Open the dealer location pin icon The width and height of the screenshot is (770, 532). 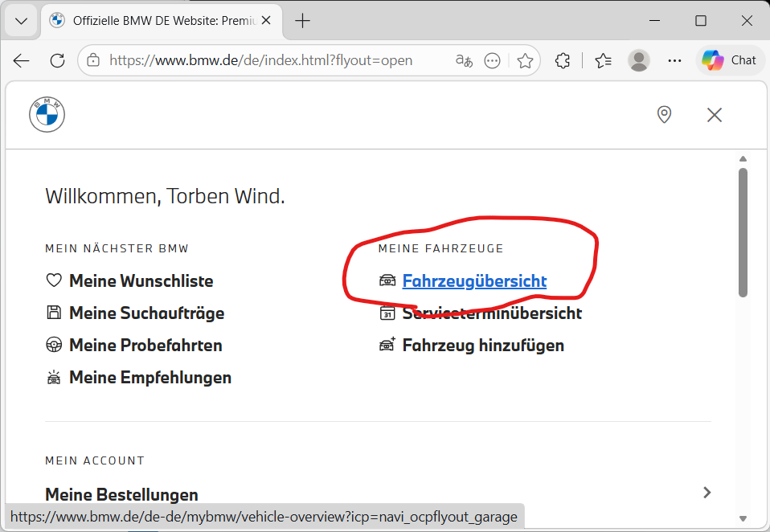click(x=664, y=115)
